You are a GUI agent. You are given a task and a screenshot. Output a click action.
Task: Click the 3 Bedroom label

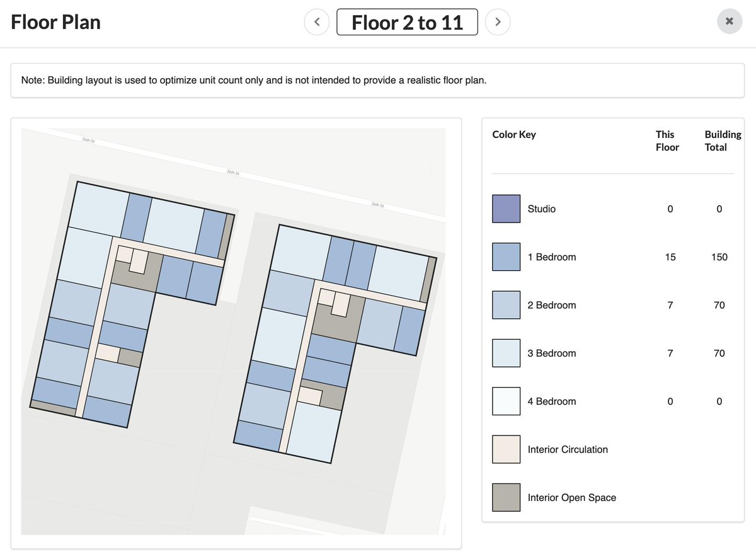point(552,353)
